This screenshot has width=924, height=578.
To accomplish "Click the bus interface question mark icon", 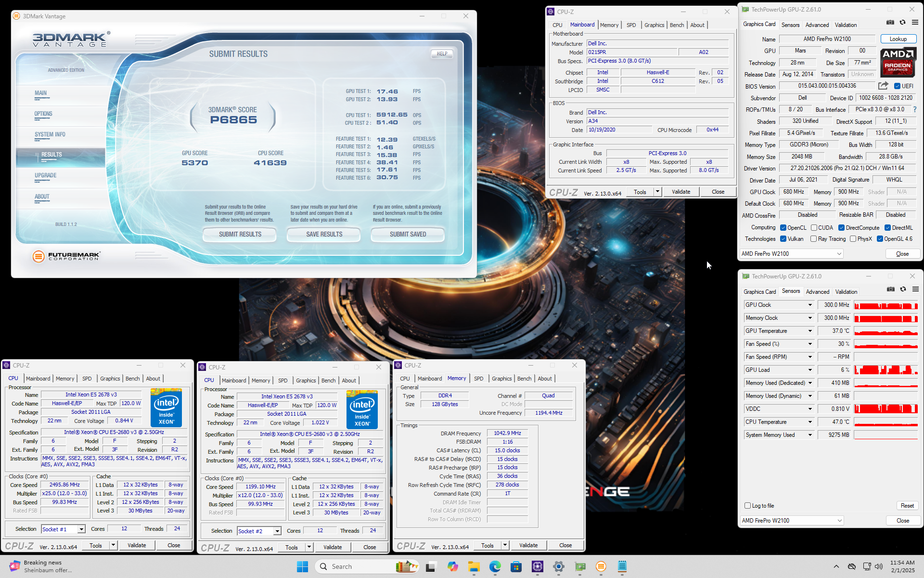I will point(915,109).
